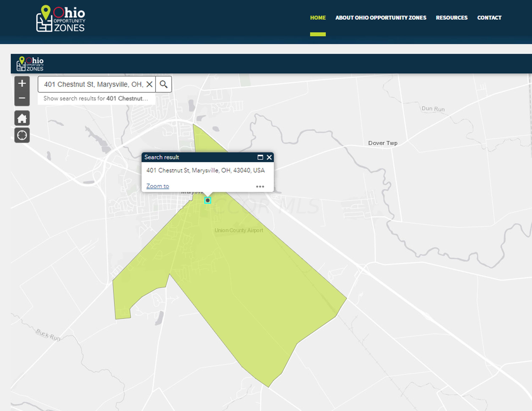The width and height of the screenshot is (532, 411).
Task: Click the map zoom out minus button
Action: pos(22,98)
